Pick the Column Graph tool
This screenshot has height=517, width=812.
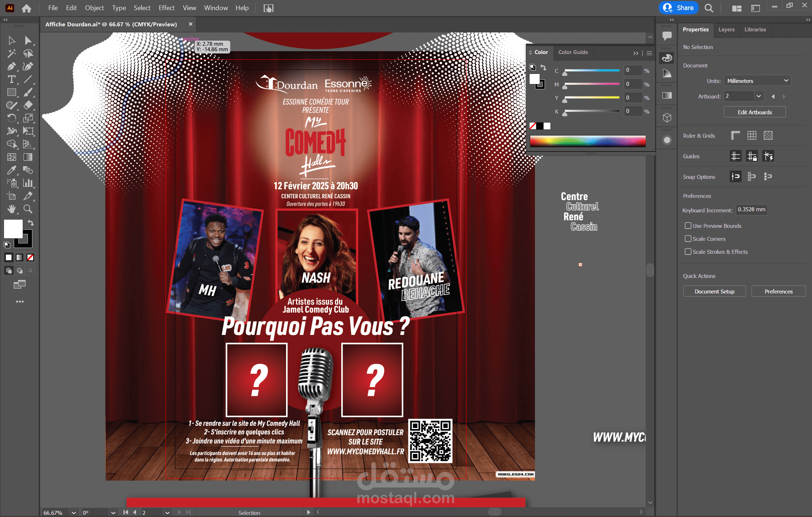(x=28, y=183)
